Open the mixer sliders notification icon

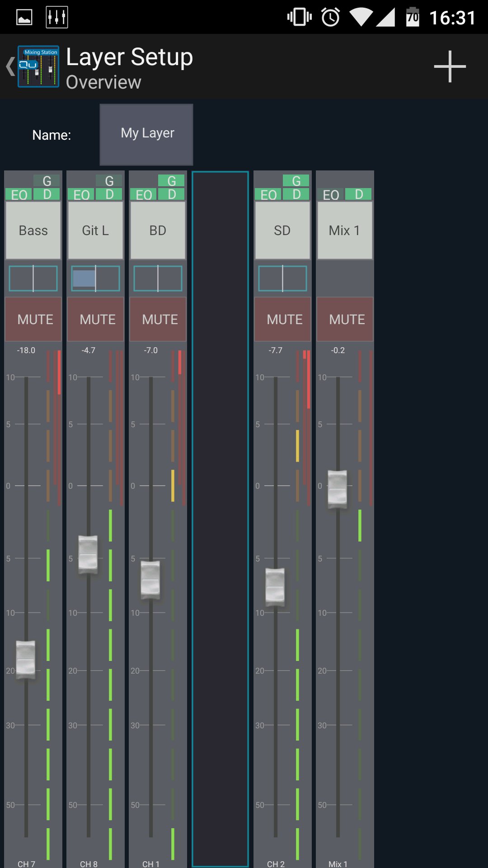click(57, 17)
